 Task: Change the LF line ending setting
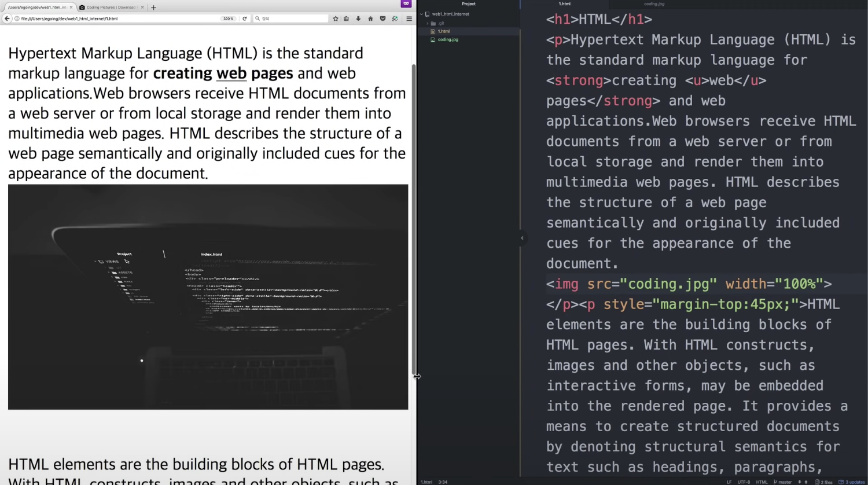click(x=729, y=482)
